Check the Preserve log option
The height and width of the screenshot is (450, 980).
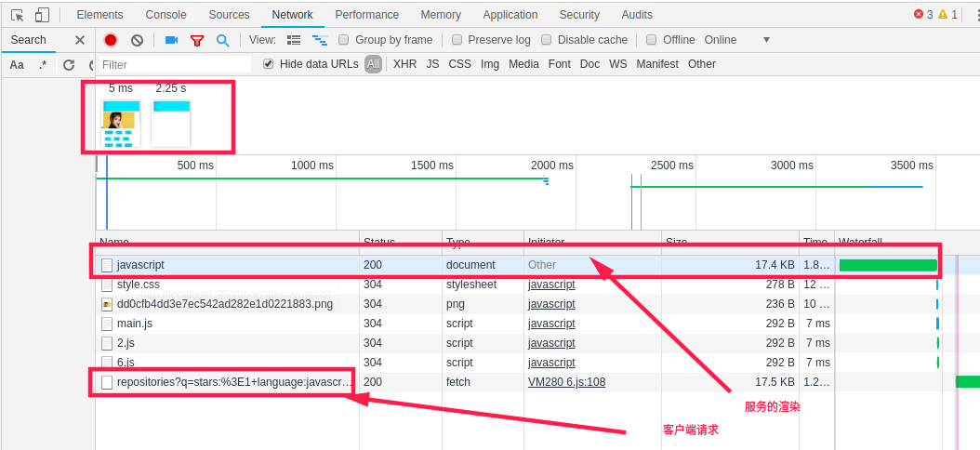coord(457,40)
